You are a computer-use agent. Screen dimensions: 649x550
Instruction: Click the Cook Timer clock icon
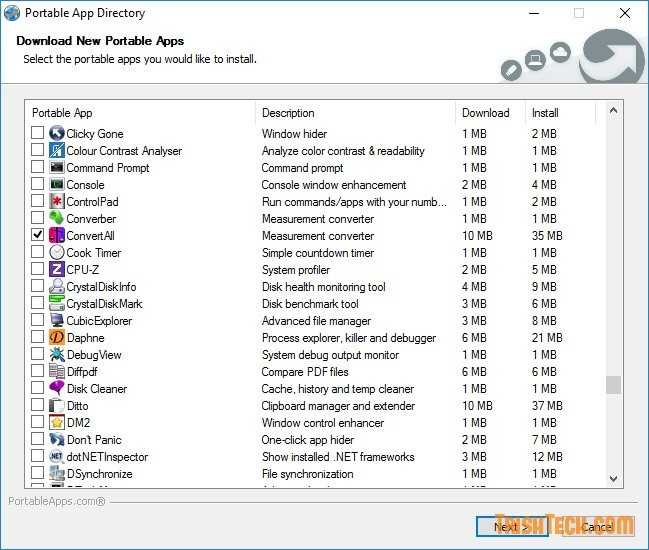tap(57, 253)
